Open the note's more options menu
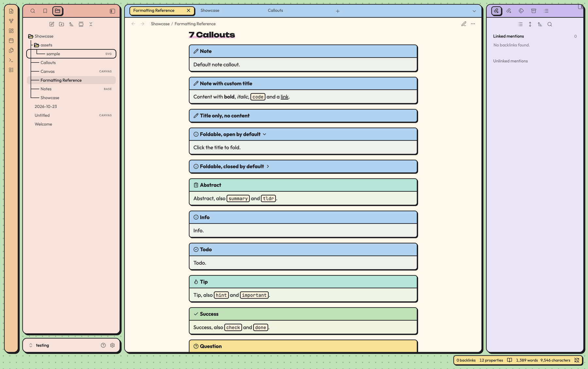Image resolution: width=588 pixels, height=369 pixels. [473, 24]
